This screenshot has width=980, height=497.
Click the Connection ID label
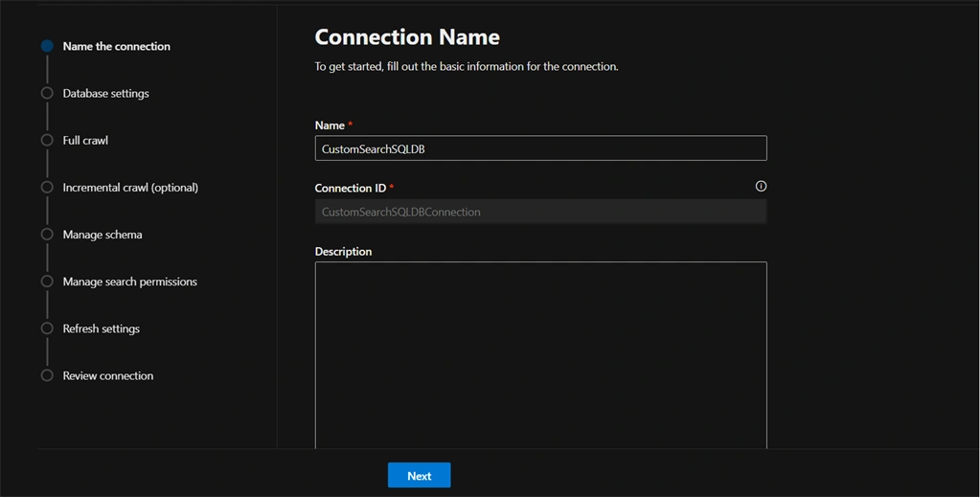point(350,189)
